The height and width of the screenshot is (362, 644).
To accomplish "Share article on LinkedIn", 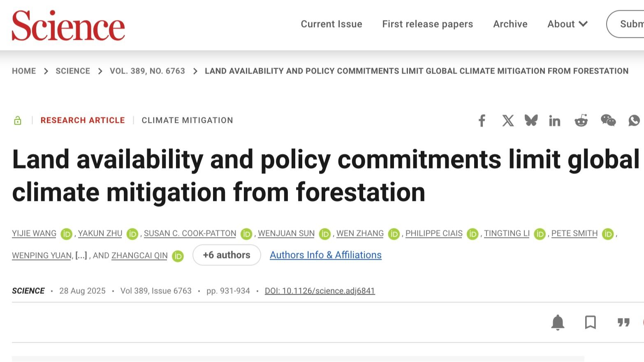I will click(x=554, y=121).
